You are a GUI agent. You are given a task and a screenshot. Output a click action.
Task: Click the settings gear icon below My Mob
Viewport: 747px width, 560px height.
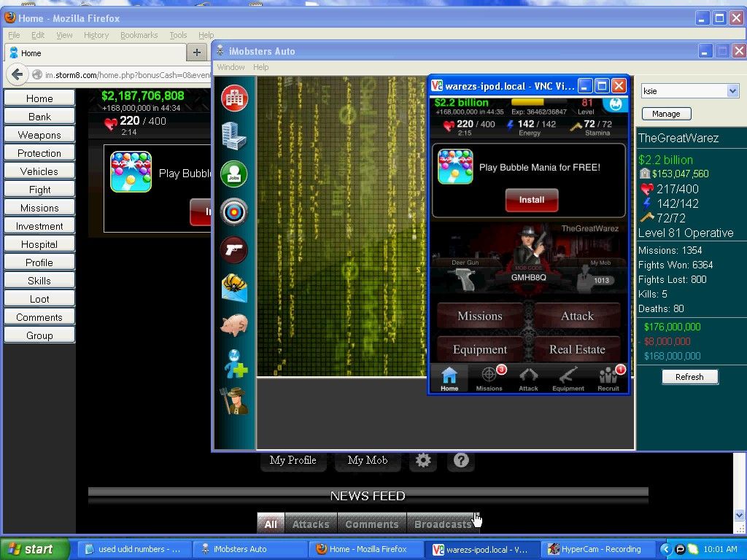click(423, 461)
